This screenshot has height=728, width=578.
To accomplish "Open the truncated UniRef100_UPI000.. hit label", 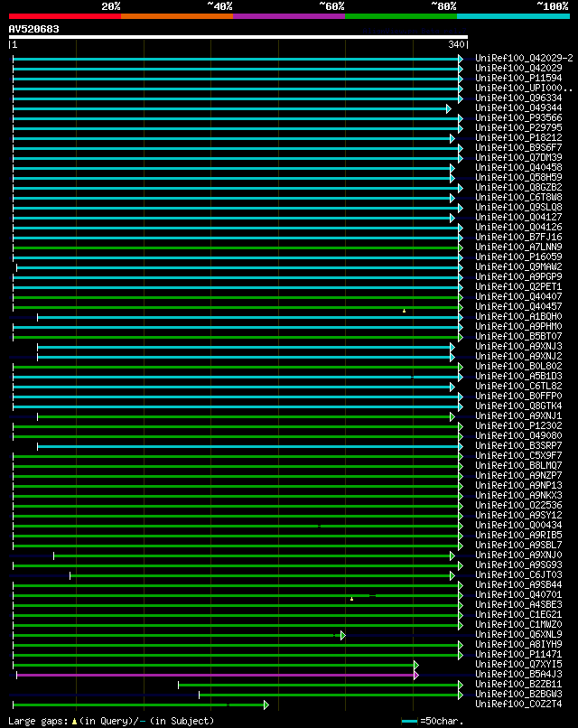I will (x=524, y=88).
